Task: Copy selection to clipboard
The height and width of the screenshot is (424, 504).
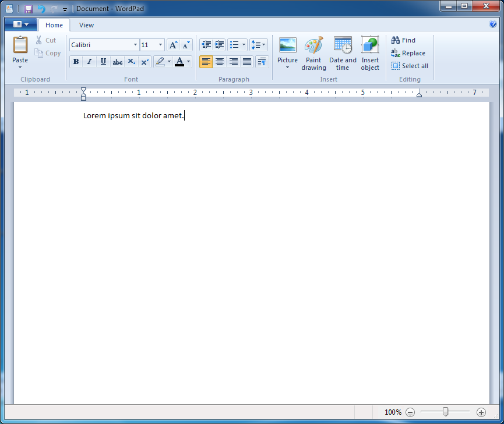Action: 48,53
